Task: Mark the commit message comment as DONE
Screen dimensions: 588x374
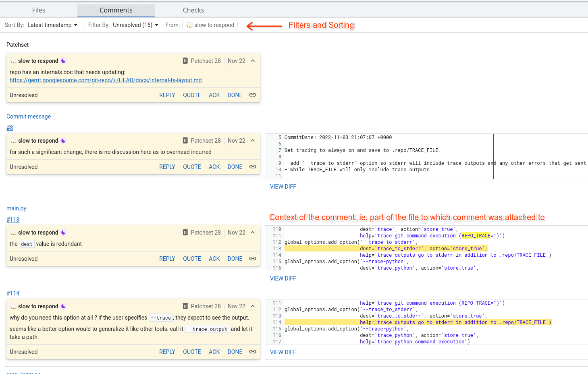Action: click(235, 166)
